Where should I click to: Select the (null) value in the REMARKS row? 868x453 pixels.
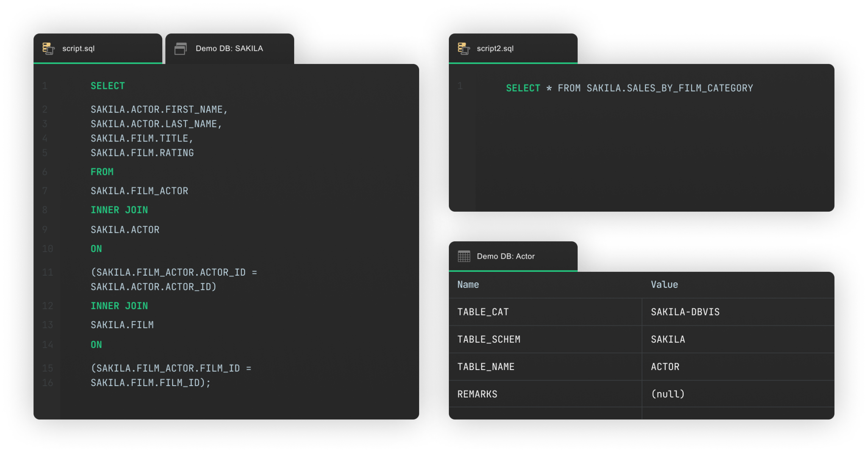click(x=668, y=394)
